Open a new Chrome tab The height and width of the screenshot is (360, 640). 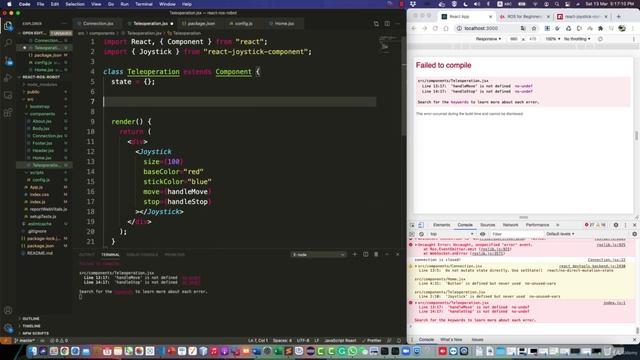pyautogui.click(x=618, y=16)
